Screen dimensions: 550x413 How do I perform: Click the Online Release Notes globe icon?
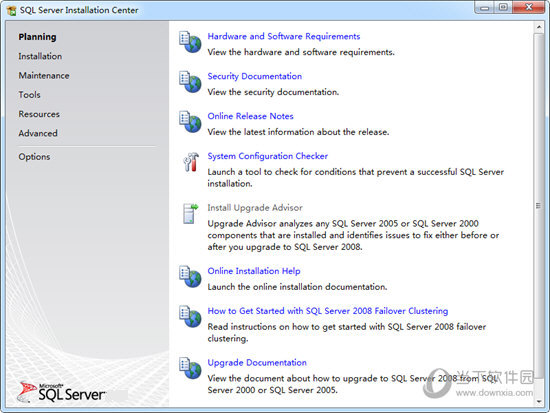click(x=190, y=122)
